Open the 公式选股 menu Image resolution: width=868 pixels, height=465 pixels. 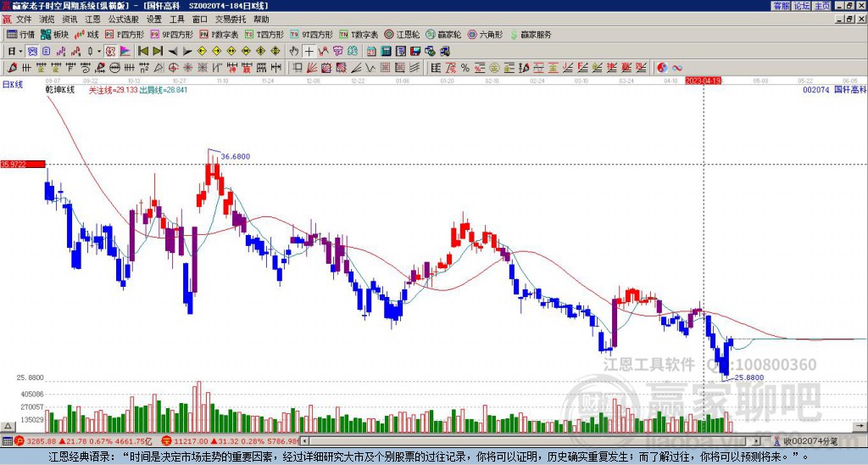[x=123, y=20]
